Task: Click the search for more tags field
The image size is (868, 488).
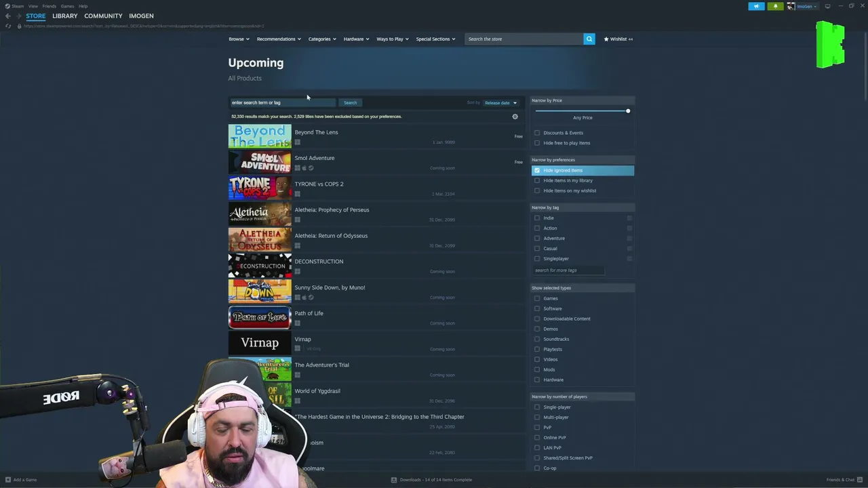Action: click(568, 270)
